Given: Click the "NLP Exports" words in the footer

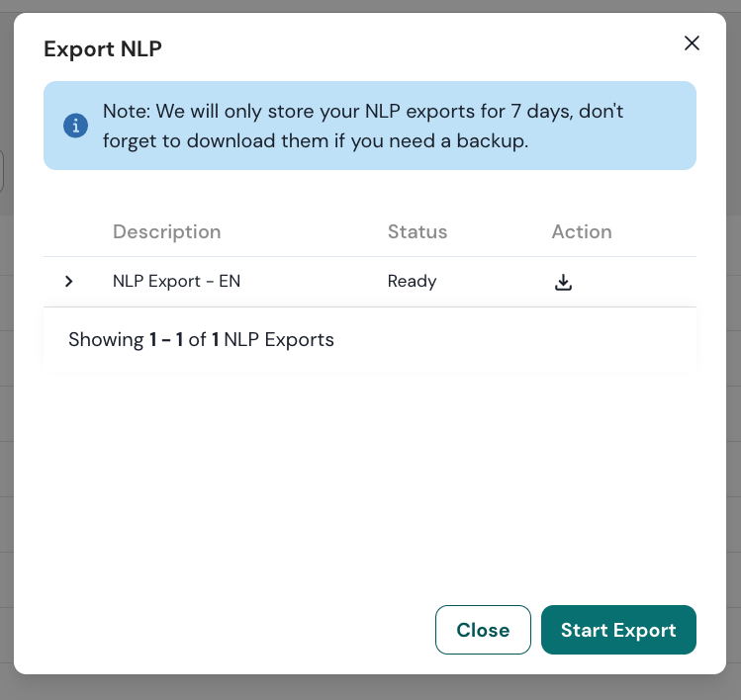Looking at the screenshot, I should click(279, 340).
